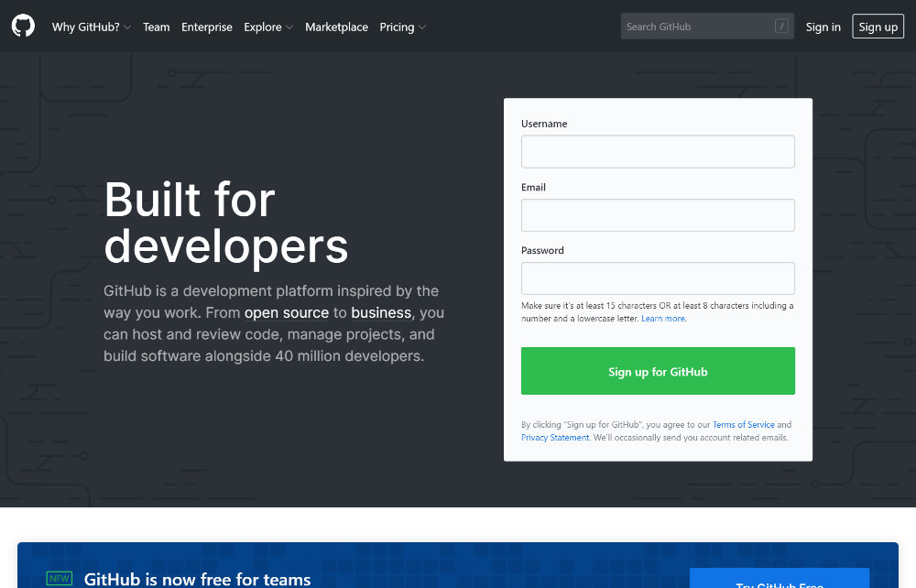Open the Team page
The width and height of the screenshot is (916, 588).
point(156,27)
